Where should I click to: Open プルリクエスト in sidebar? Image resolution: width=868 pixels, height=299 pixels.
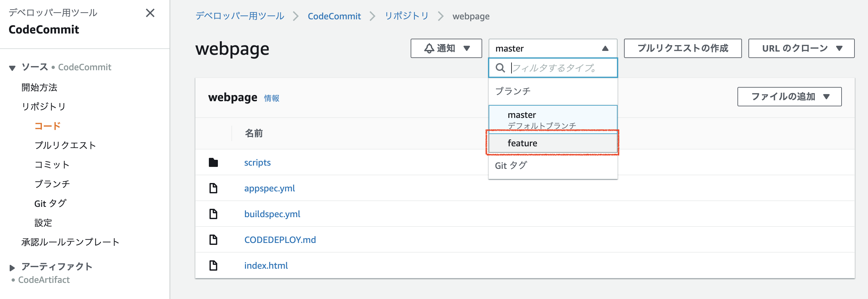click(65, 145)
